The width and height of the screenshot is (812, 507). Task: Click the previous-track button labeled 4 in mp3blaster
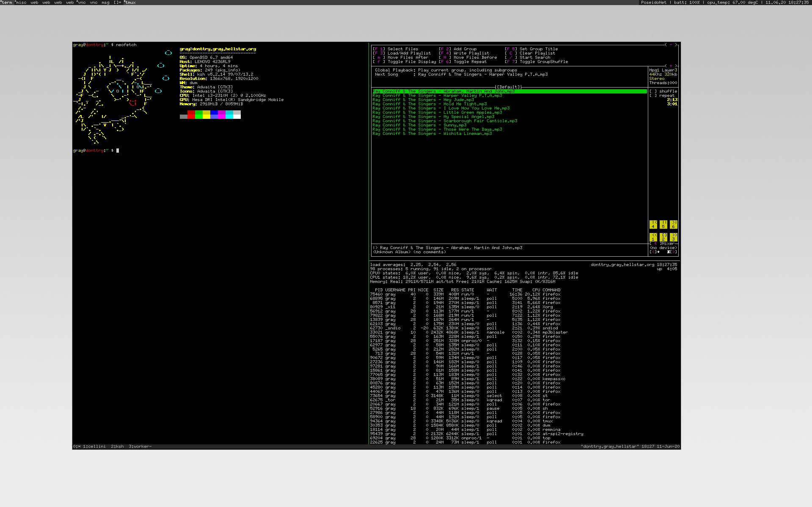pyautogui.click(x=653, y=224)
